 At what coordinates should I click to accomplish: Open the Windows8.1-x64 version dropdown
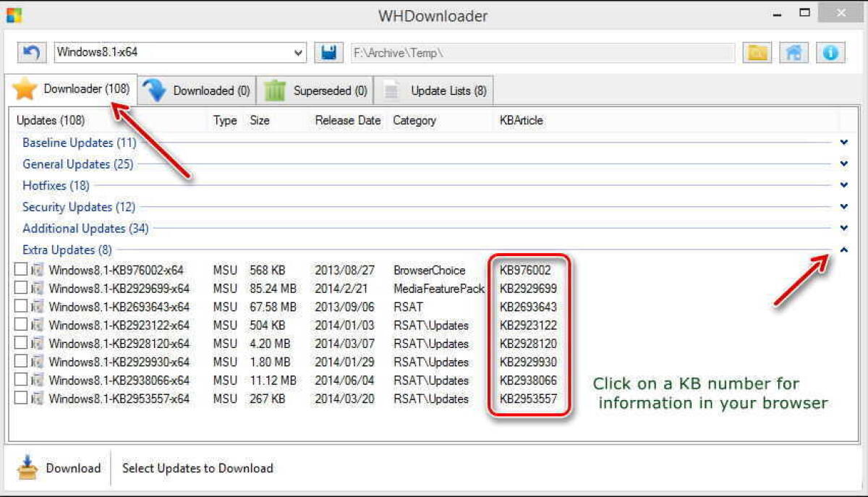297,52
